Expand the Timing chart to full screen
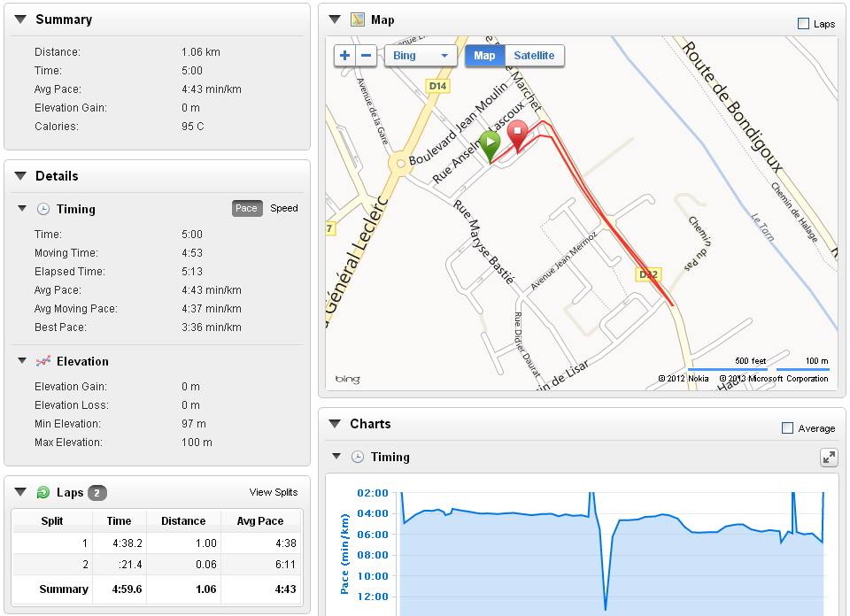The image size is (850, 616). (x=829, y=457)
